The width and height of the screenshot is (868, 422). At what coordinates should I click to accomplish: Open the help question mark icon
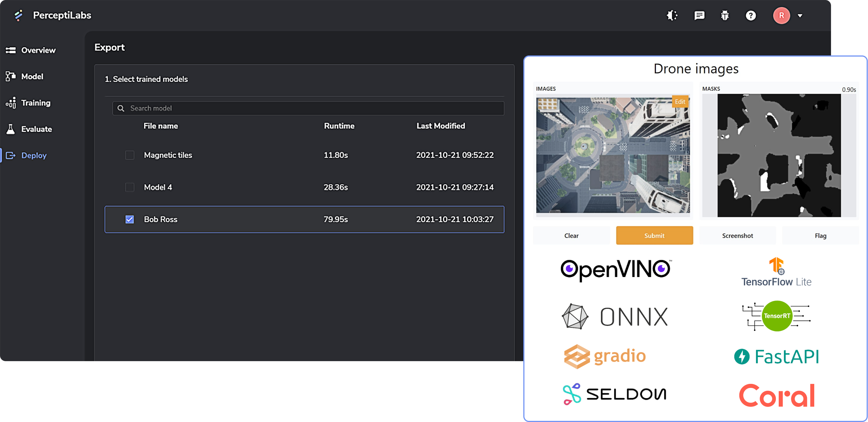tap(751, 15)
